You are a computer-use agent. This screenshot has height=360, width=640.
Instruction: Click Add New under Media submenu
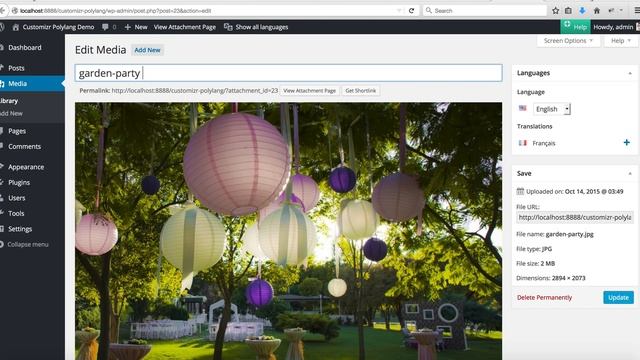pyautogui.click(x=11, y=113)
